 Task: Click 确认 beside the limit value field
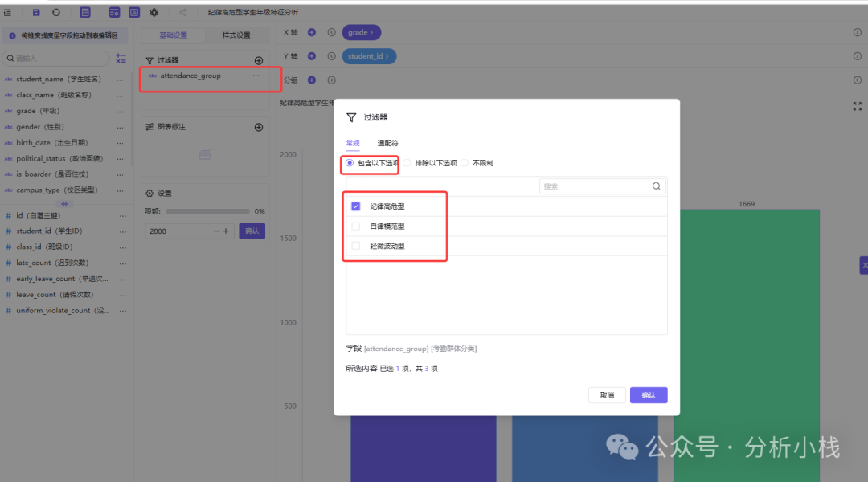pyautogui.click(x=252, y=231)
